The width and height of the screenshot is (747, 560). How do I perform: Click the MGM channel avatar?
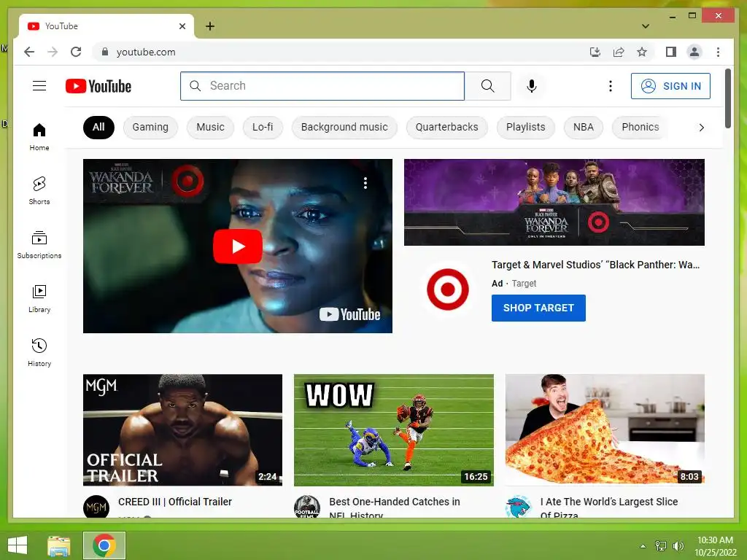pyautogui.click(x=96, y=506)
